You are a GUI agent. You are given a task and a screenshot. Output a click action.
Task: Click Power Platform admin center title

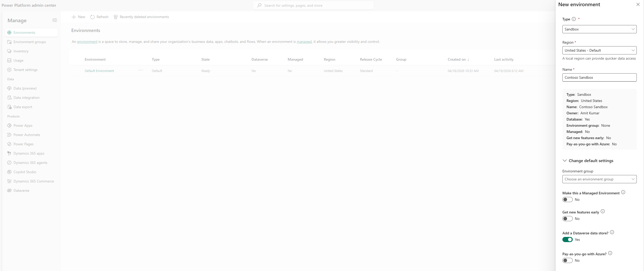(29, 5)
